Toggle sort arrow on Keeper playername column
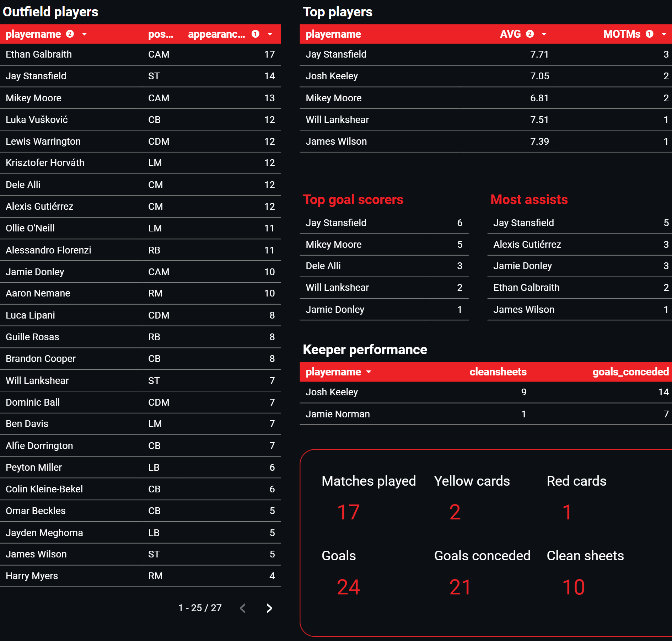 pyautogui.click(x=369, y=372)
